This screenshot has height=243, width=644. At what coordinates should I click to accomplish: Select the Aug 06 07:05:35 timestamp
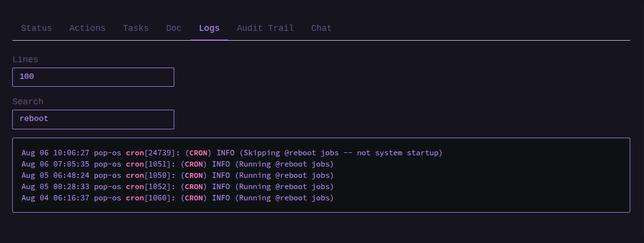(x=55, y=164)
